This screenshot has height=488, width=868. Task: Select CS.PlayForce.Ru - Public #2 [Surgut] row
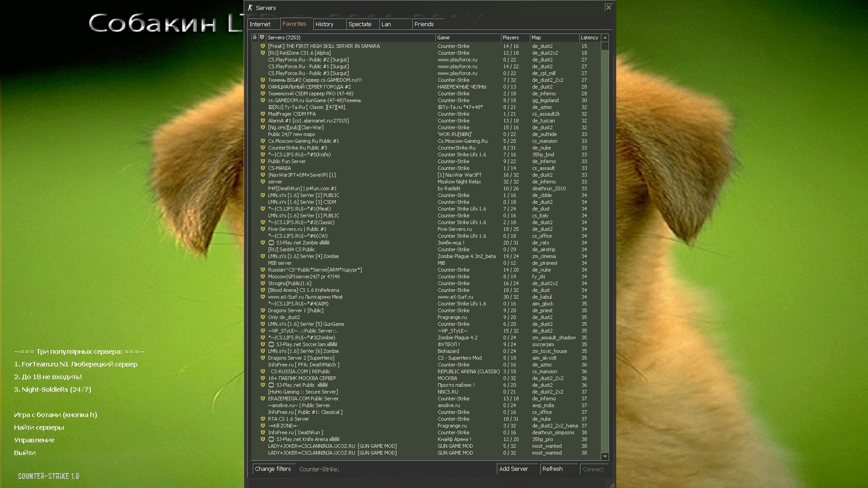click(426, 60)
